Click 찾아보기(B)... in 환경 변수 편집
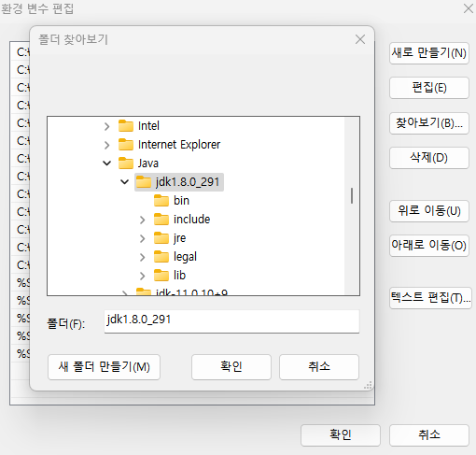The width and height of the screenshot is (476, 455). 429,123
